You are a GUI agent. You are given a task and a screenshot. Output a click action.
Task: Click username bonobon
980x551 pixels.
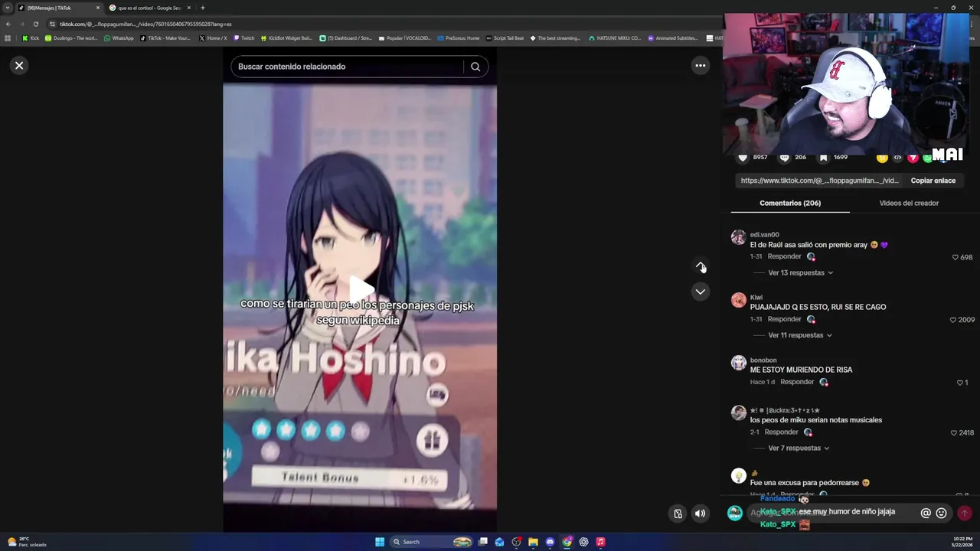tap(763, 360)
